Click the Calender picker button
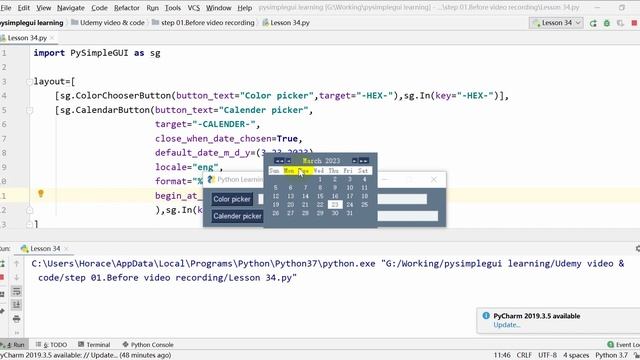The image size is (640, 360). [238, 216]
